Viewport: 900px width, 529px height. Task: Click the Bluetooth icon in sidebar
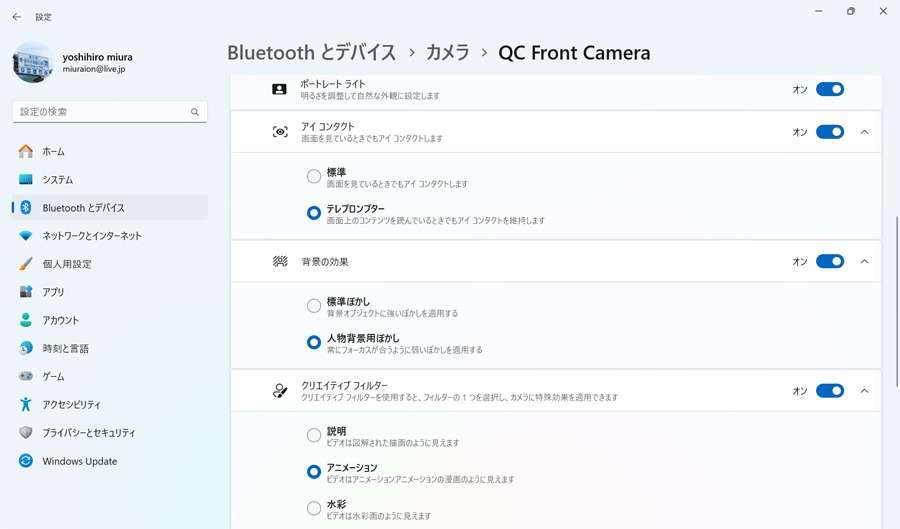tap(26, 208)
